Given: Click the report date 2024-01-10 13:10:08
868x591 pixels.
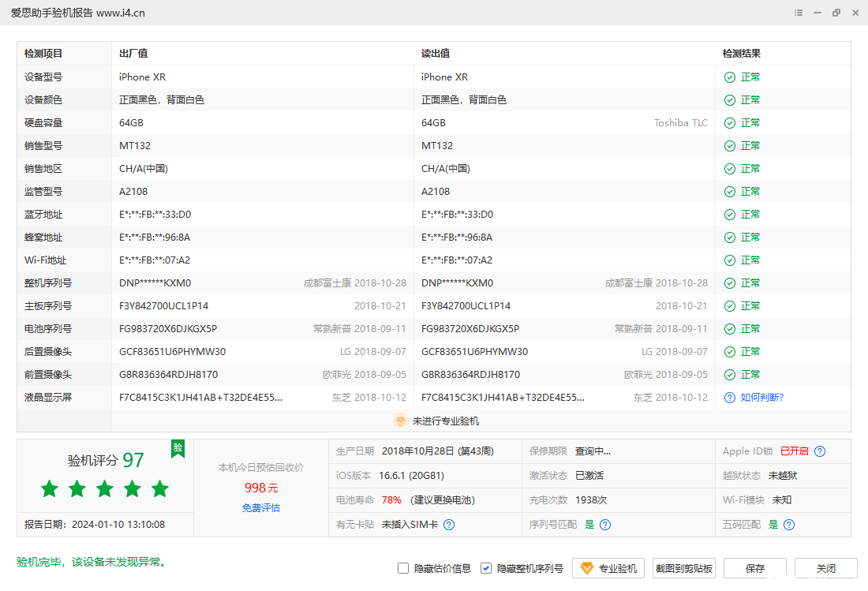Looking at the screenshot, I should tap(118, 525).
